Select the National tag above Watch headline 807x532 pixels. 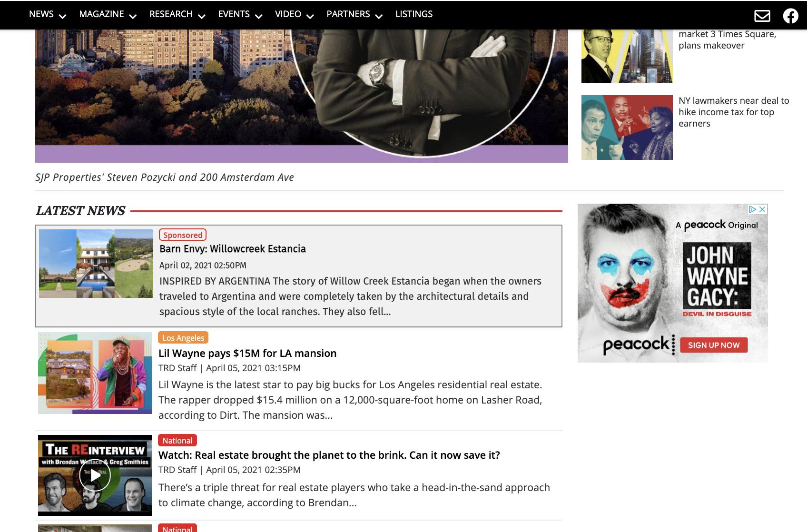(x=177, y=440)
